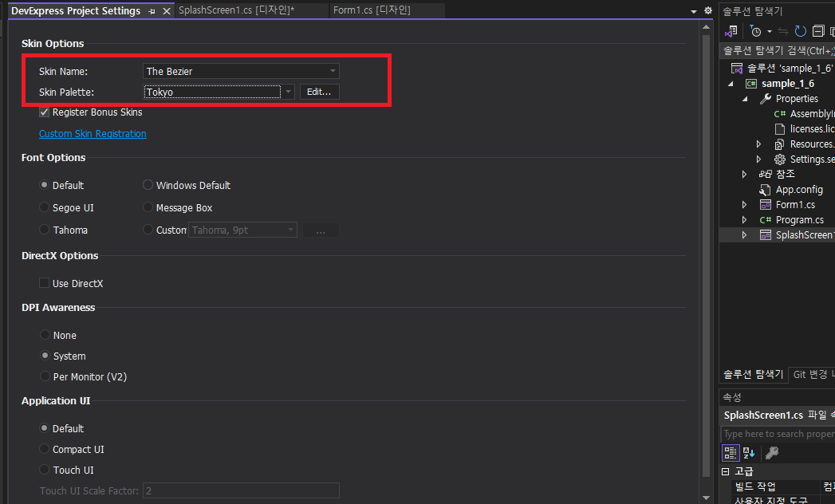Click the Categorized view icon in Properties panel
The height and width of the screenshot is (504, 835).
pyautogui.click(x=731, y=453)
